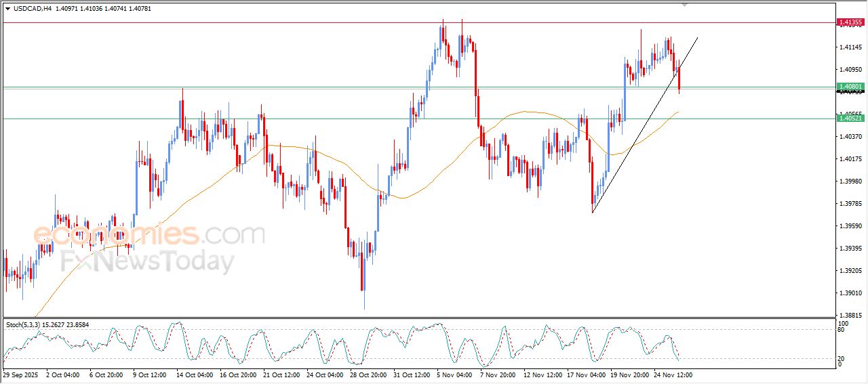This screenshot has height=384, width=868.
Task: Click the Stoch(5,3,3) indicator label
Action: click(x=24, y=325)
